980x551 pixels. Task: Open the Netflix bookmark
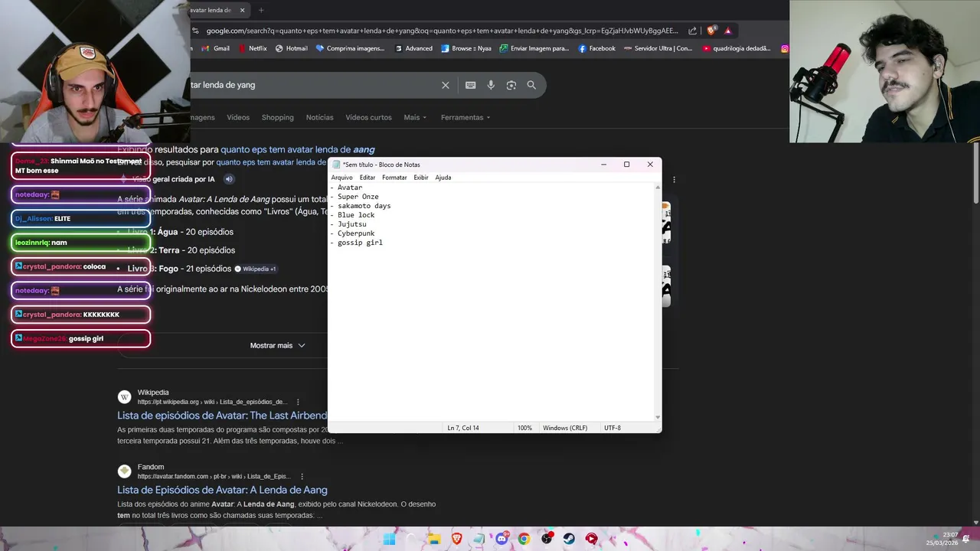tap(252, 48)
